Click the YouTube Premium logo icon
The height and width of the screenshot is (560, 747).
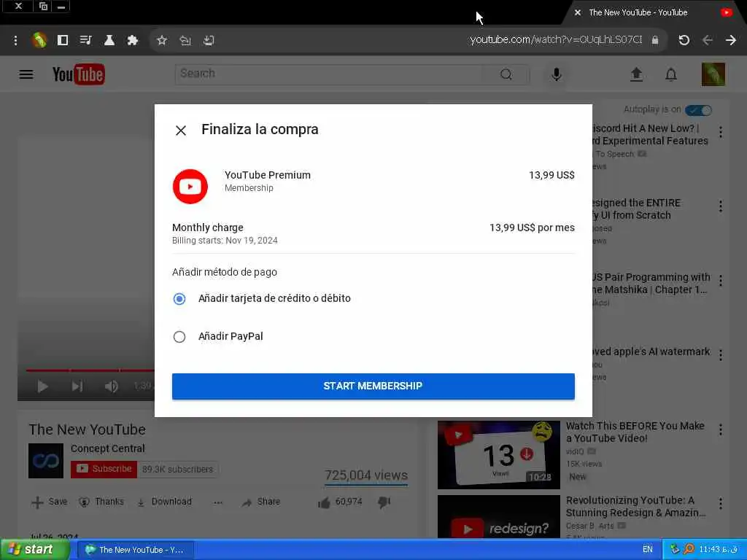(190, 187)
